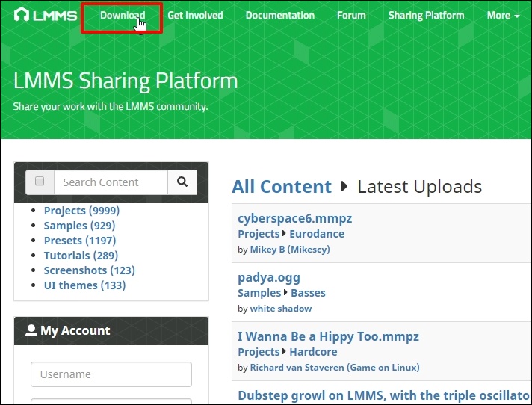Image resolution: width=532 pixels, height=405 pixels.
Task: View author Mikey B (Mikescy)
Action: click(x=290, y=250)
